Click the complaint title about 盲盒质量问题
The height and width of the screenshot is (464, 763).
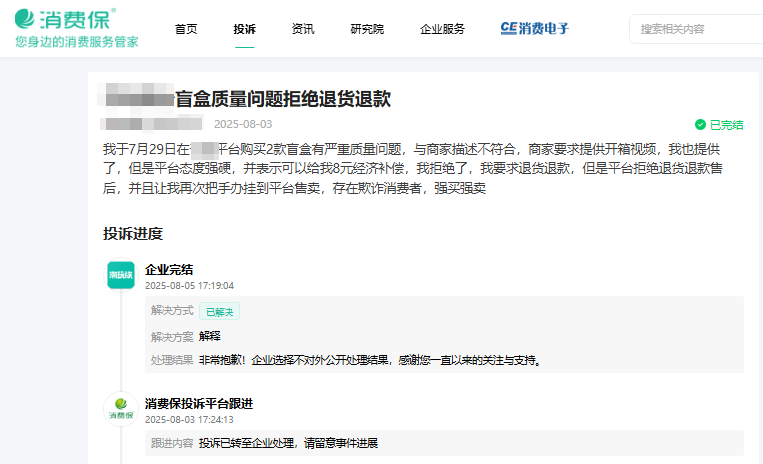[282, 98]
